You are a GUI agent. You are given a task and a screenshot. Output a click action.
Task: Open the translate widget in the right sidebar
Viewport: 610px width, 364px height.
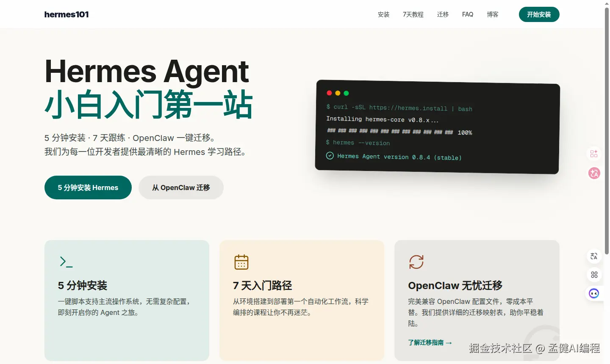pyautogui.click(x=594, y=256)
